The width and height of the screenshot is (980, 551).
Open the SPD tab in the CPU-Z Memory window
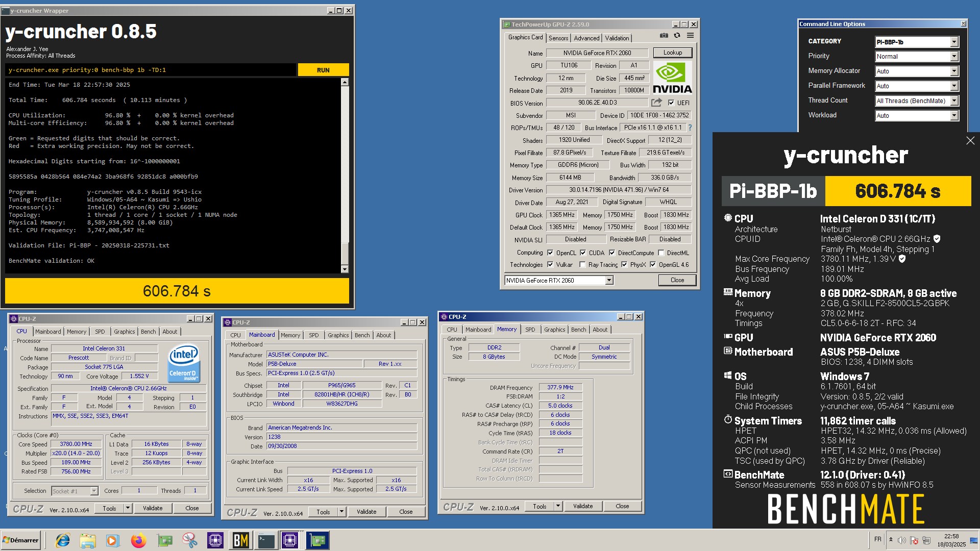coord(530,330)
